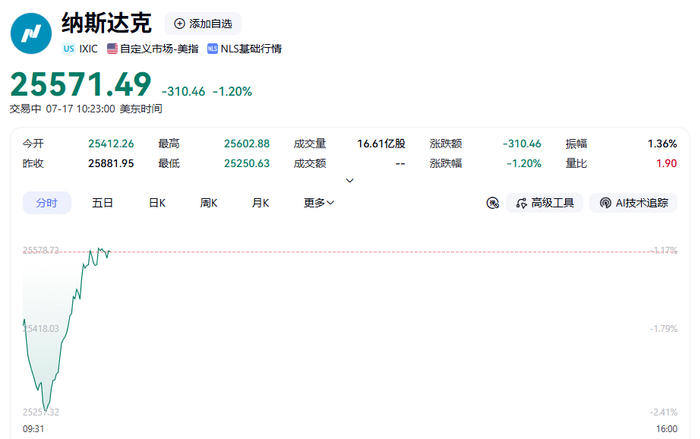
Task: Open the 周K chart tab
Action: coord(208,203)
